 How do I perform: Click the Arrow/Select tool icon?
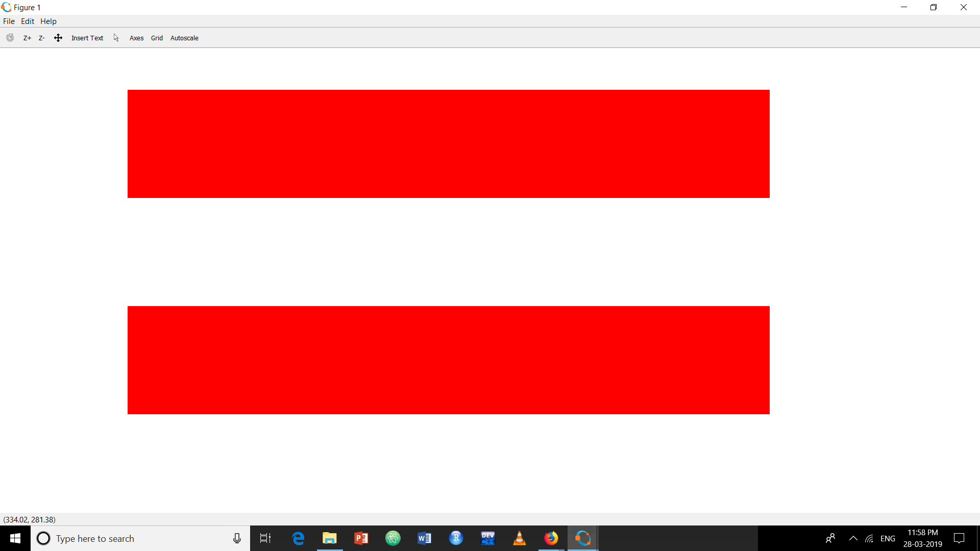(116, 38)
